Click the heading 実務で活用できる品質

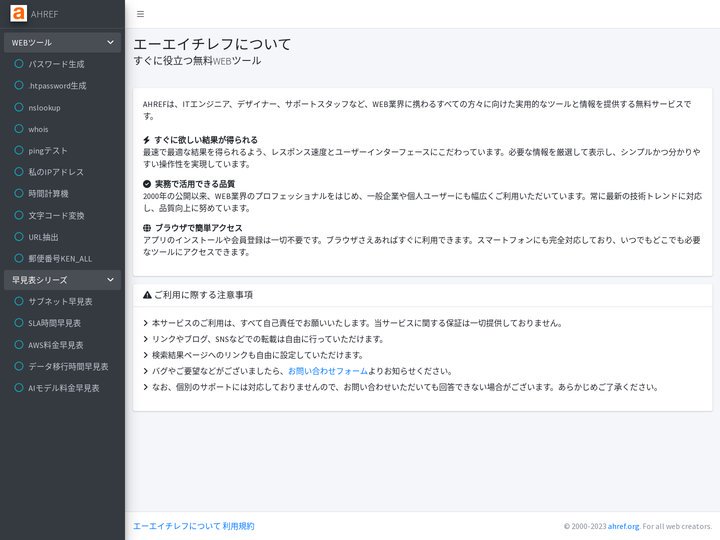pyautogui.click(x=195, y=184)
